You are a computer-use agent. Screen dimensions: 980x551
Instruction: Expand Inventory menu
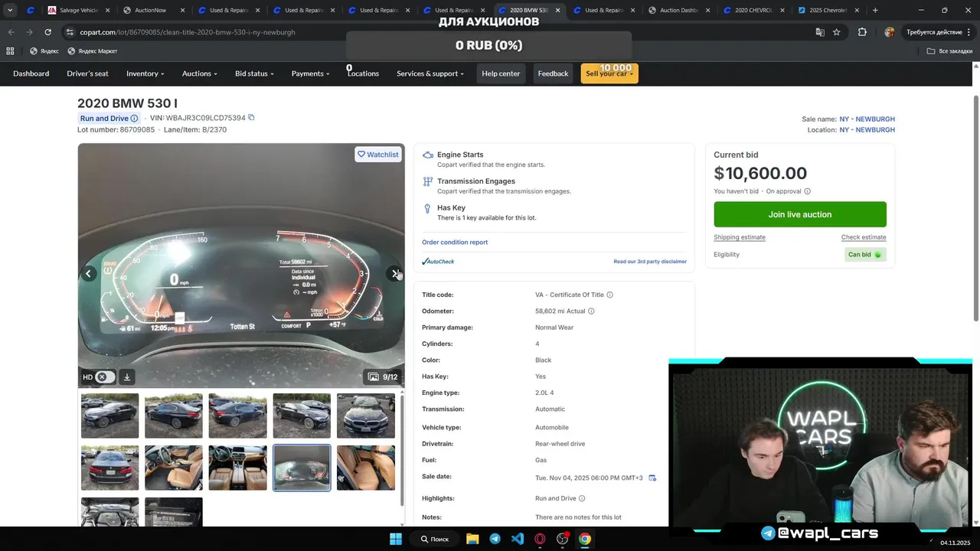click(x=145, y=73)
